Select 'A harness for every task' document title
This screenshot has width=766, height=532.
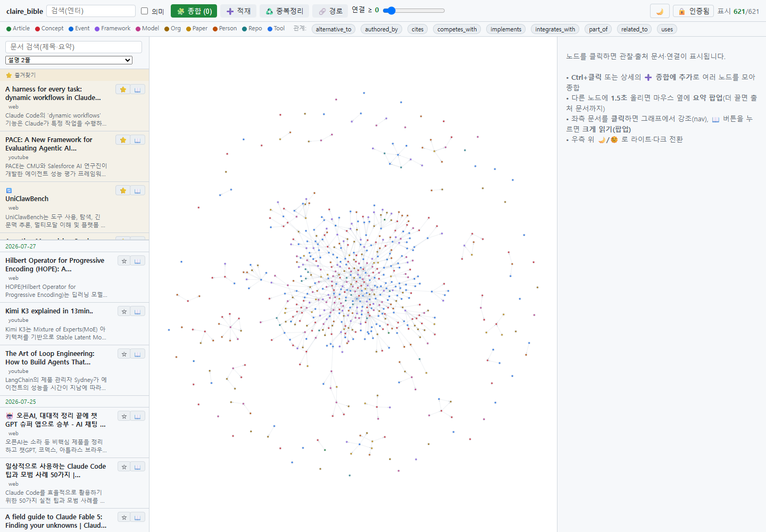pyautogui.click(x=53, y=94)
